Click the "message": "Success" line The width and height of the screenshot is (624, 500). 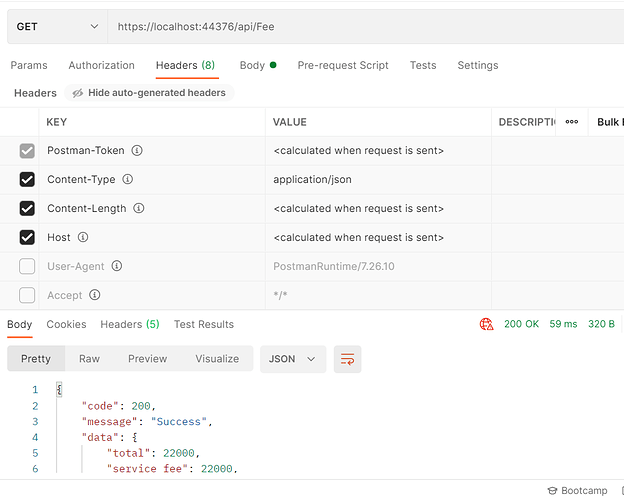(x=147, y=422)
